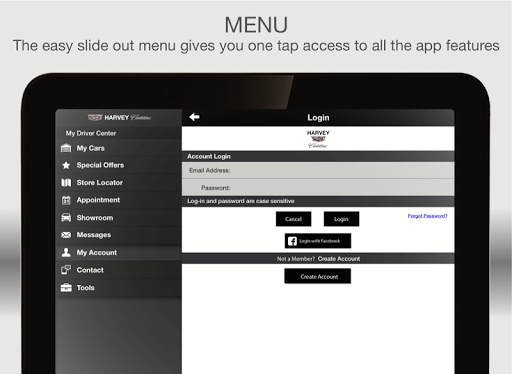Tap the Tools briefcase icon
This screenshot has width=512, height=374.
point(66,287)
